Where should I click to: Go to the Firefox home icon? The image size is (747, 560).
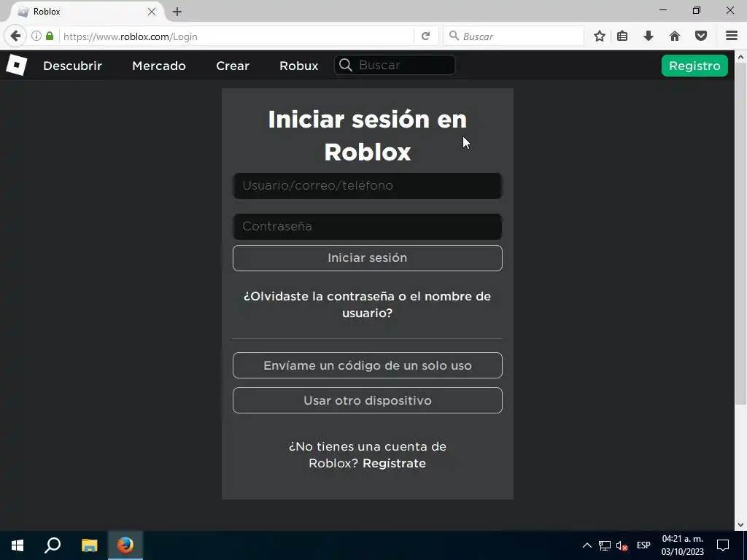[675, 36]
